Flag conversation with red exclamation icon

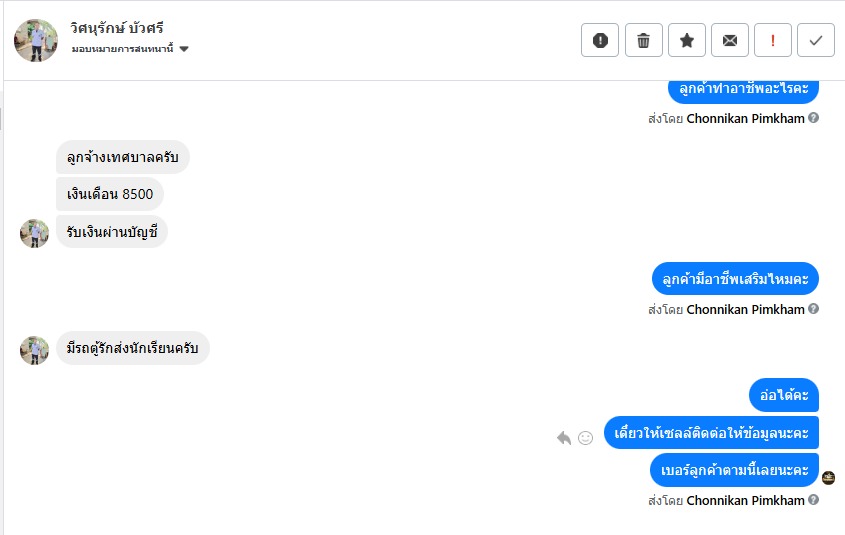(773, 40)
